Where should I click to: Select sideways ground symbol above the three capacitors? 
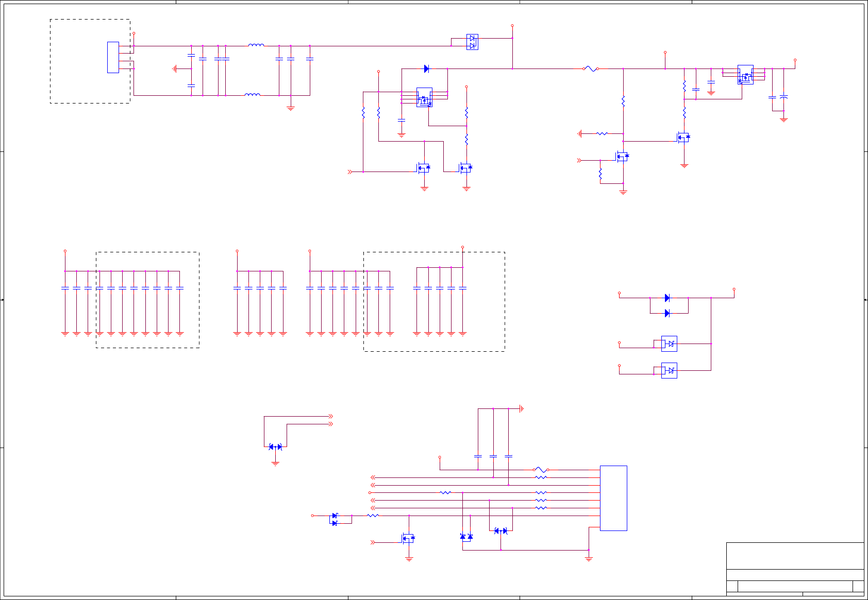[x=522, y=408]
